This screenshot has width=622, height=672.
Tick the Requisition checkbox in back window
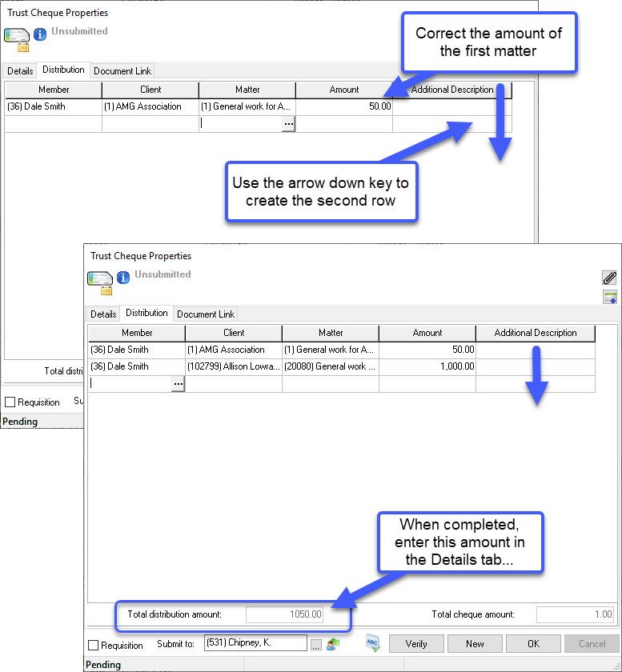tap(10, 402)
